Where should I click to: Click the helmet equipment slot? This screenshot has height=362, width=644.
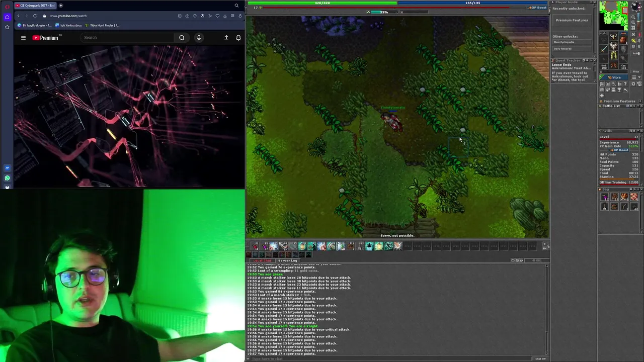(x=614, y=36)
